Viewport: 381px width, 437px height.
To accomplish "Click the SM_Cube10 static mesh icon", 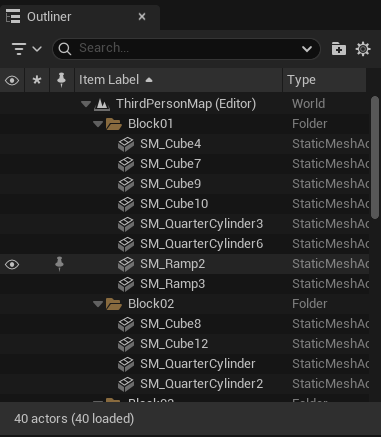I will 126,204.
